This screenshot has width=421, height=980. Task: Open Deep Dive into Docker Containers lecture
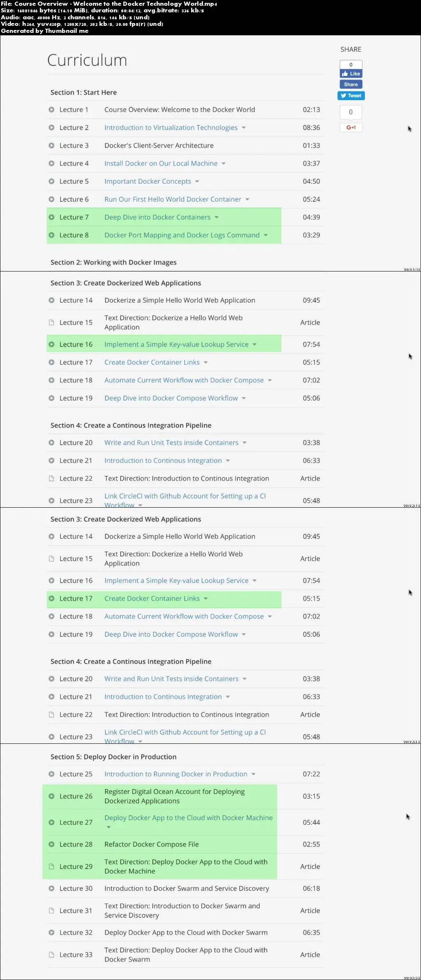157,217
